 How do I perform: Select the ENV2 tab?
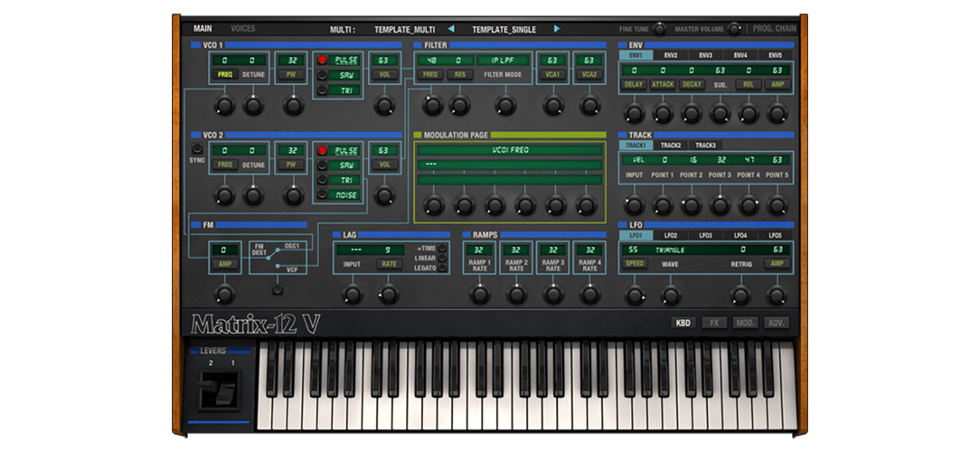pos(671,55)
